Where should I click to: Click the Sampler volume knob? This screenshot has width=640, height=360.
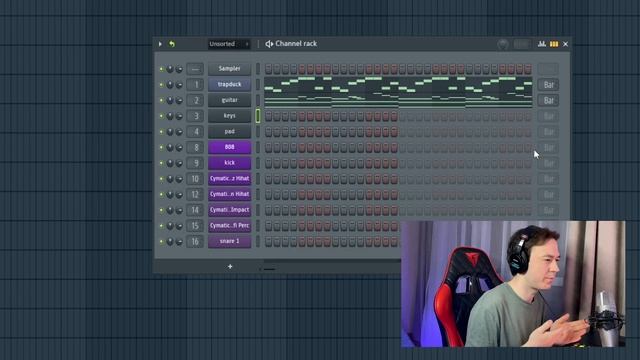(x=179, y=69)
